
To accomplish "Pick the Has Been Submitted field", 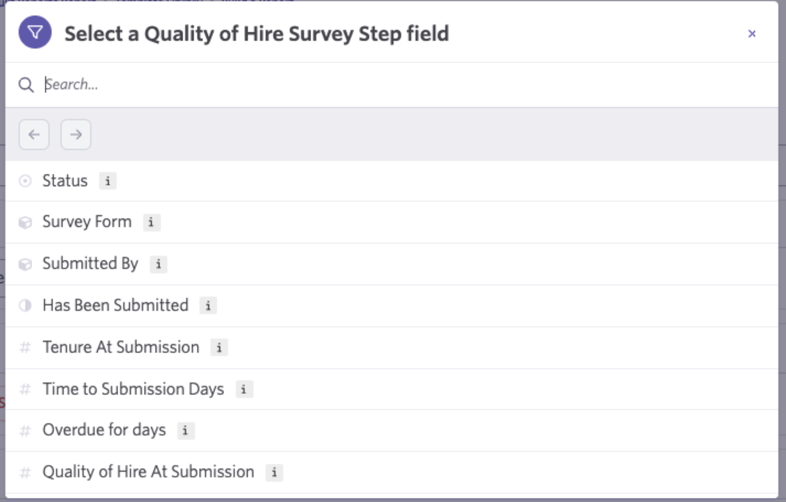I will (392, 306).
